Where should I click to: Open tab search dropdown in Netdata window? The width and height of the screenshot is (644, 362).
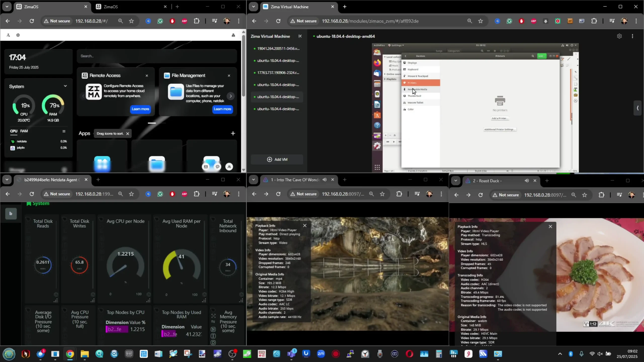[7, 180]
